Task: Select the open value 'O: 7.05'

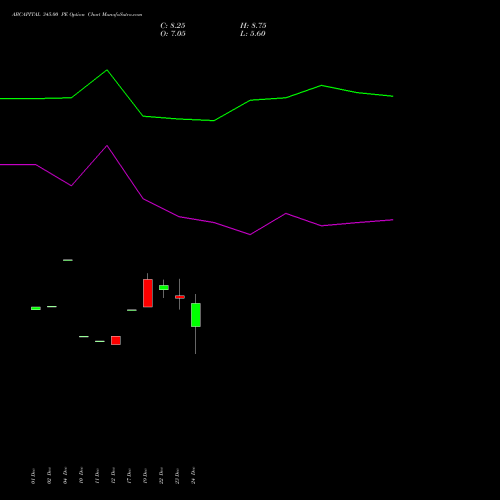Action: tap(173, 34)
